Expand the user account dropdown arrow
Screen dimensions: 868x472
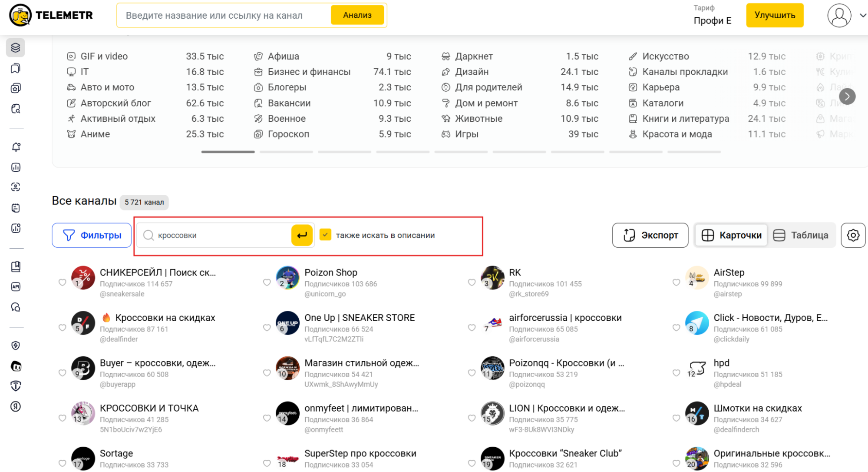tap(862, 15)
